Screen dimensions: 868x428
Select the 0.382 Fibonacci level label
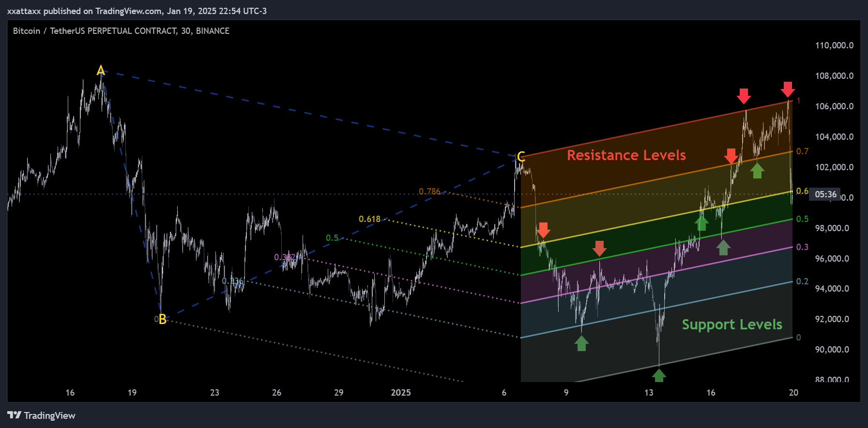(285, 257)
